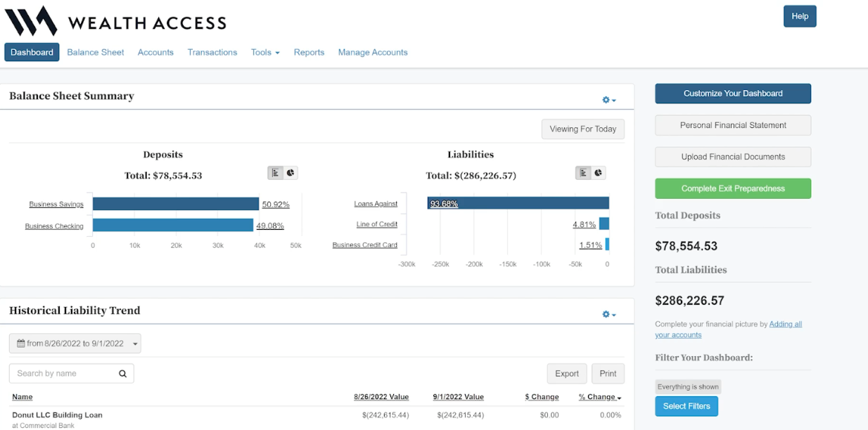Click the search magnifier icon
The width and height of the screenshot is (868, 430).
tap(122, 374)
